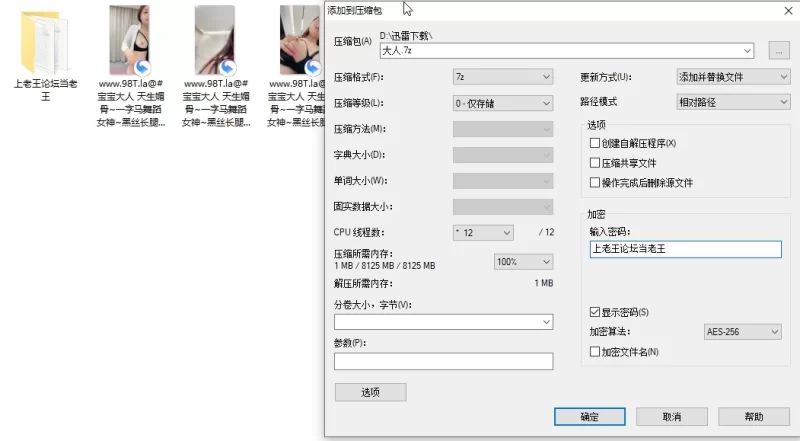The width and height of the screenshot is (800, 441).
Task: Tick the 压缩共享文件 checkbox
Action: click(x=596, y=163)
